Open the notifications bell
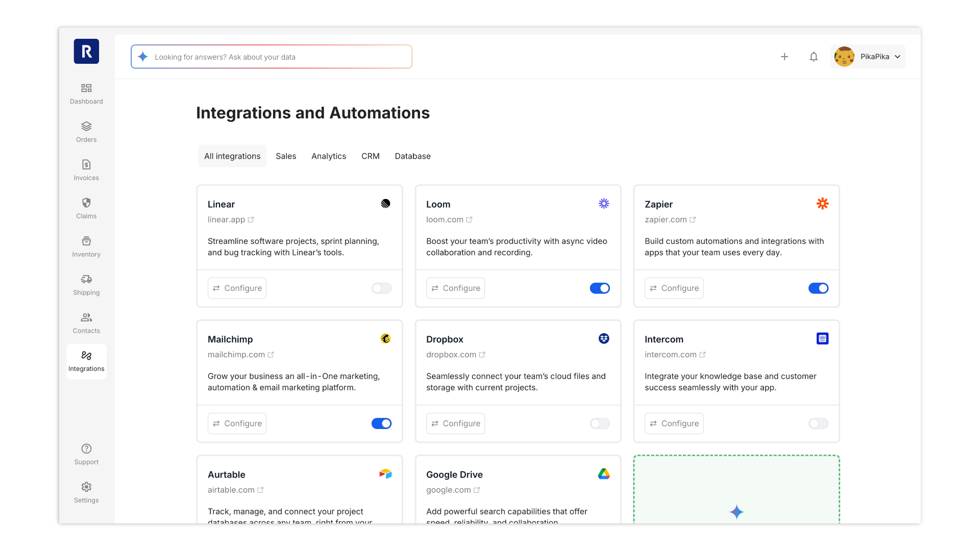 point(814,57)
